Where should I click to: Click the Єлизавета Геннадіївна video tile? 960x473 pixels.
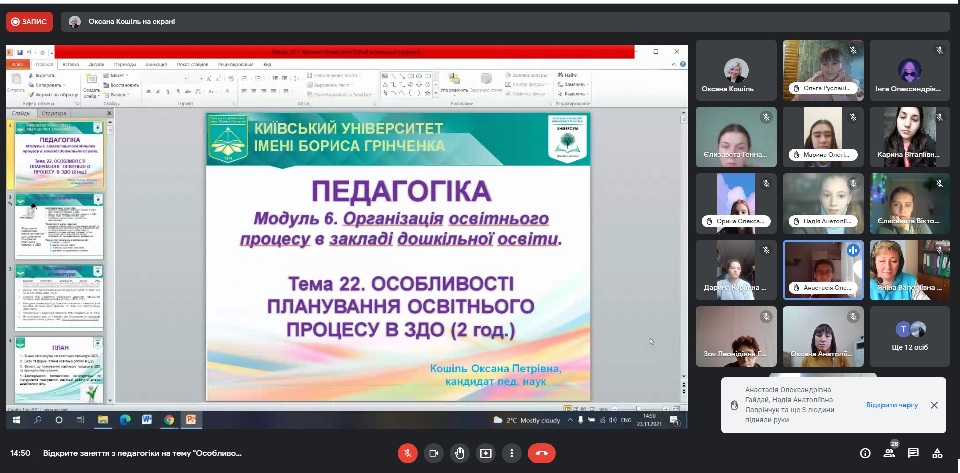click(x=736, y=137)
